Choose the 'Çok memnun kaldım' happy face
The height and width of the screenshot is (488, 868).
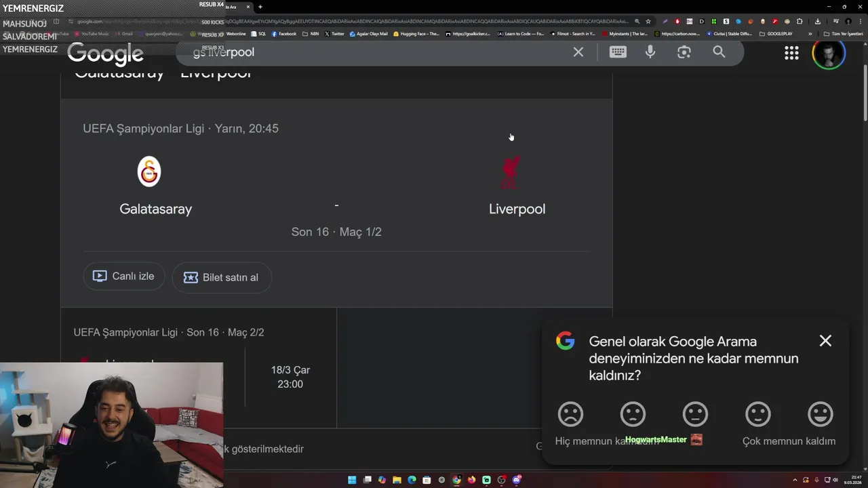coord(821,414)
